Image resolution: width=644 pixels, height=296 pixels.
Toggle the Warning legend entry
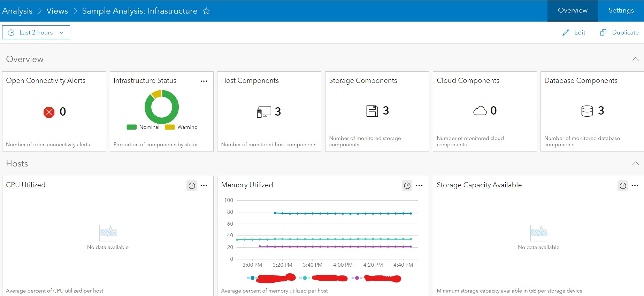(x=181, y=127)
